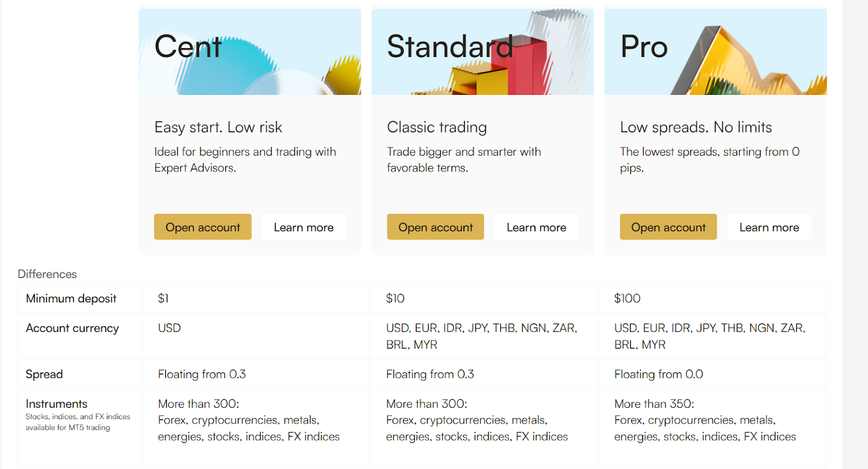868x469 pixels.
Task: Click the 'Easy start. Low risk' heading
Action: tap(218, 127)
